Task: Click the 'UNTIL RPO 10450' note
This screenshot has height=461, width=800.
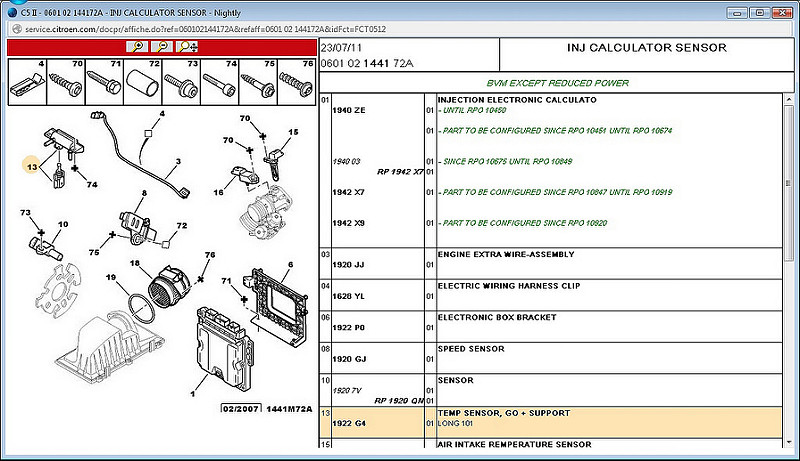Action: [x=472, y=110]
